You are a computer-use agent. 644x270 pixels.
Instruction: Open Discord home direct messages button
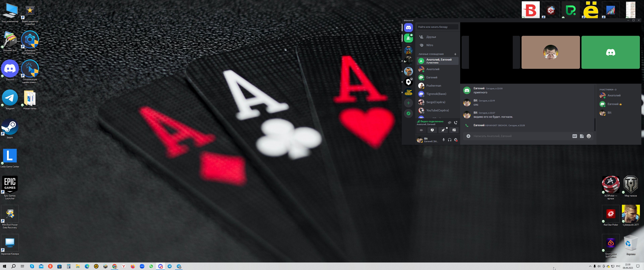[408, 28]
